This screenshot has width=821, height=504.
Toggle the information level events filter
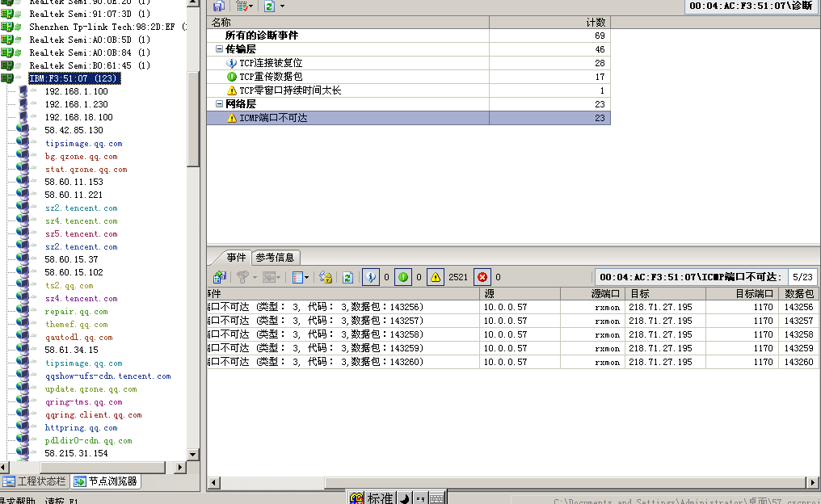click(371, 277)
